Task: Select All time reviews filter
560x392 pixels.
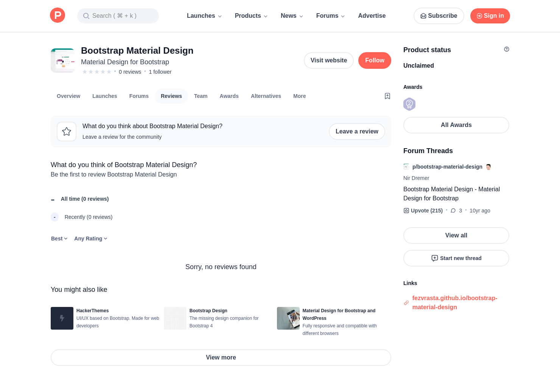Action: pyautogui.click(x=84, y=199)
